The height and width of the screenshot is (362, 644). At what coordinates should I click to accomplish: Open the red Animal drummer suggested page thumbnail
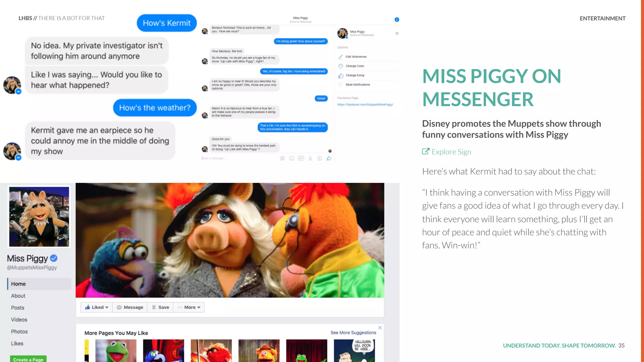[x=211, y=351]
